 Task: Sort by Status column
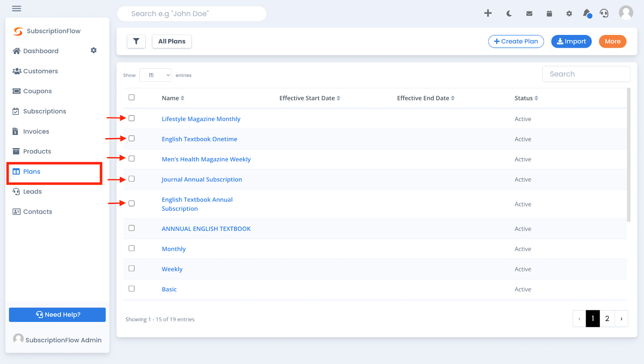(x=526, y=98)
